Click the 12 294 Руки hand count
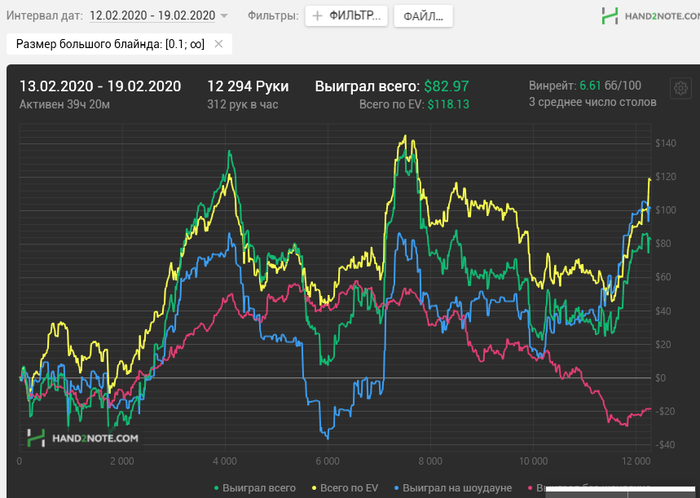The width and height of the screenshot is (700, 498). 248,86
